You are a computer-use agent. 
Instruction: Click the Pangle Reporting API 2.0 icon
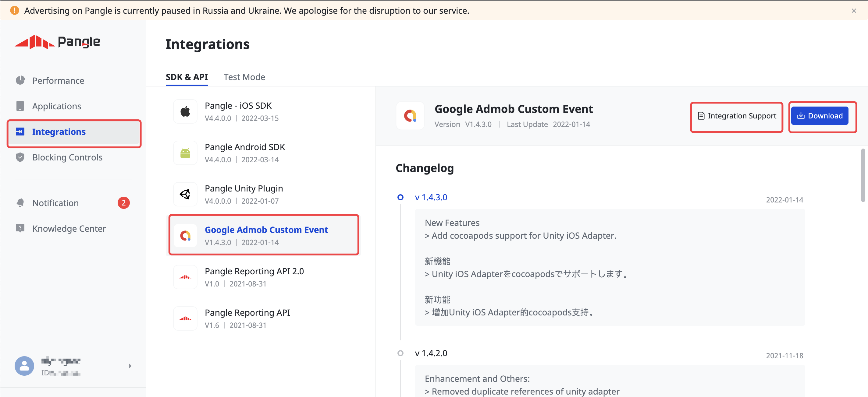tap(185, 277)
